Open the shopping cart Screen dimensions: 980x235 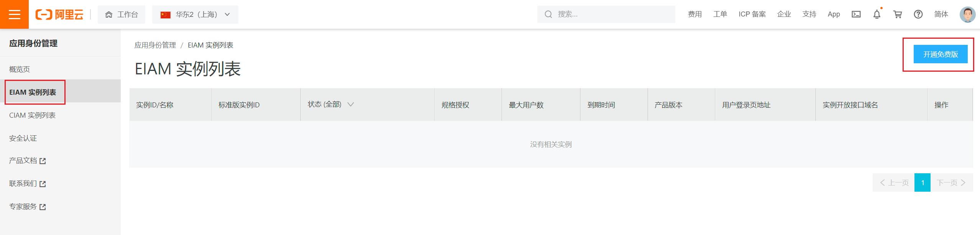(897, 15)
